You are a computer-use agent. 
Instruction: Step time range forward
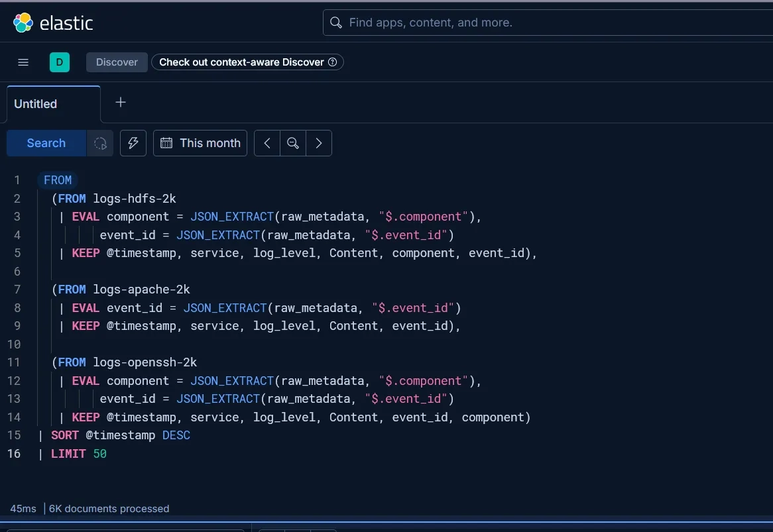[319, 143]
